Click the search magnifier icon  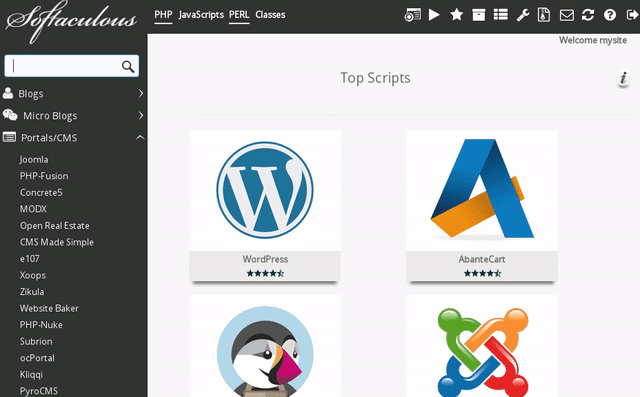[x=128, y=66]
